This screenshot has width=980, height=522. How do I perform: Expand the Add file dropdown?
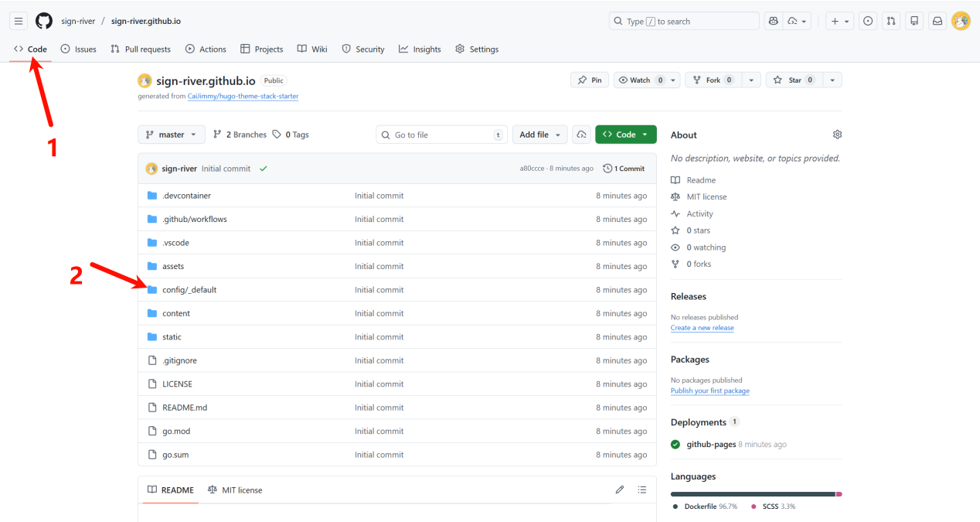click(x=539, y=135)
